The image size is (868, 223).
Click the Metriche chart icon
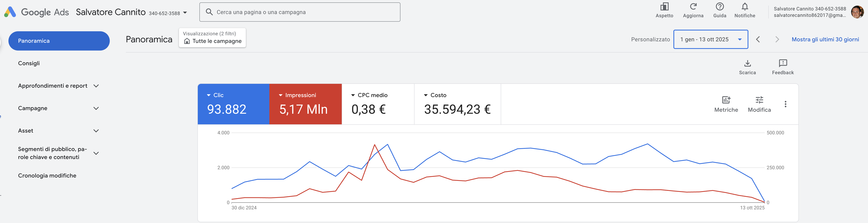tap(726, 100)
